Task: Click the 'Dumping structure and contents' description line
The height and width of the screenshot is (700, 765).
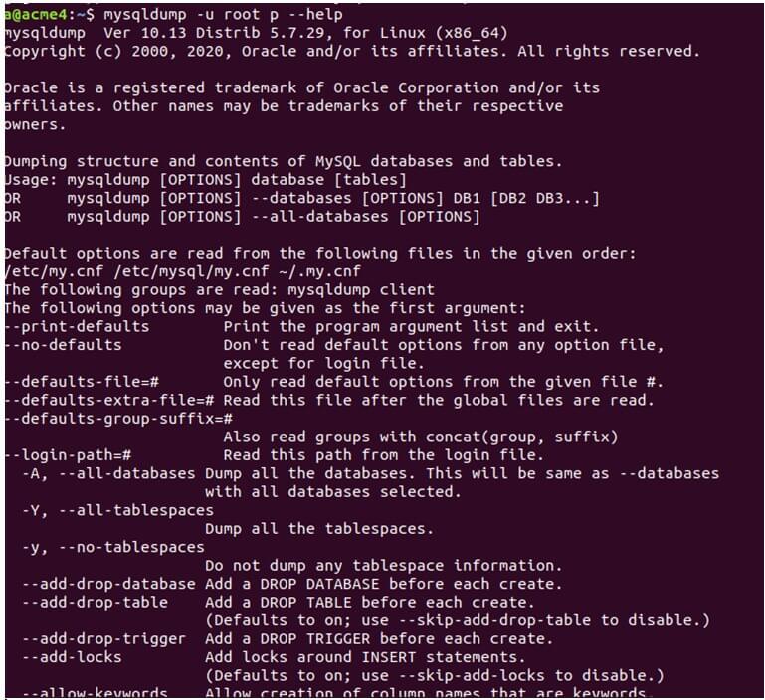Action: [283, 161]
